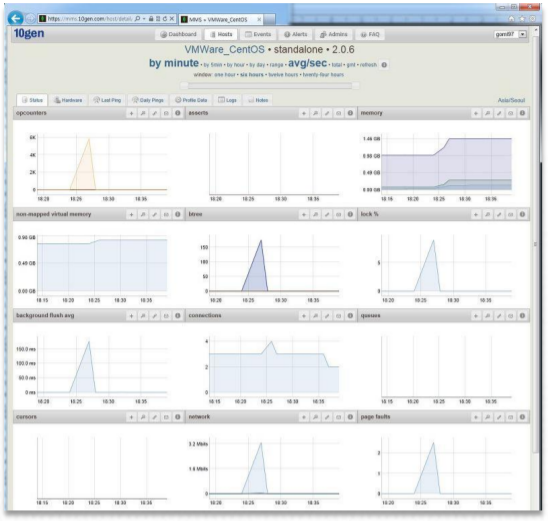Open the info icon in opcounters panel
Image resolution: width=548 pixels, height=521 pixels.
click(178, 113)
